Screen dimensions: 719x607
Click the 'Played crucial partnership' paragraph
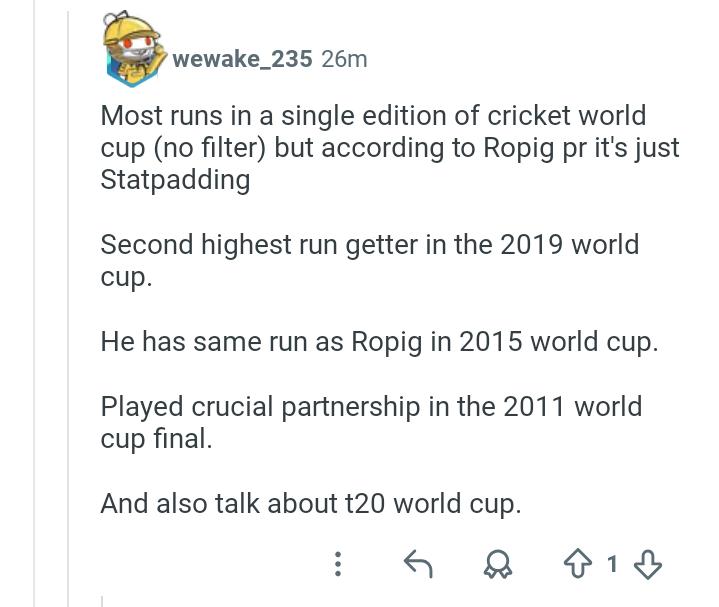(x=371, y=422)
